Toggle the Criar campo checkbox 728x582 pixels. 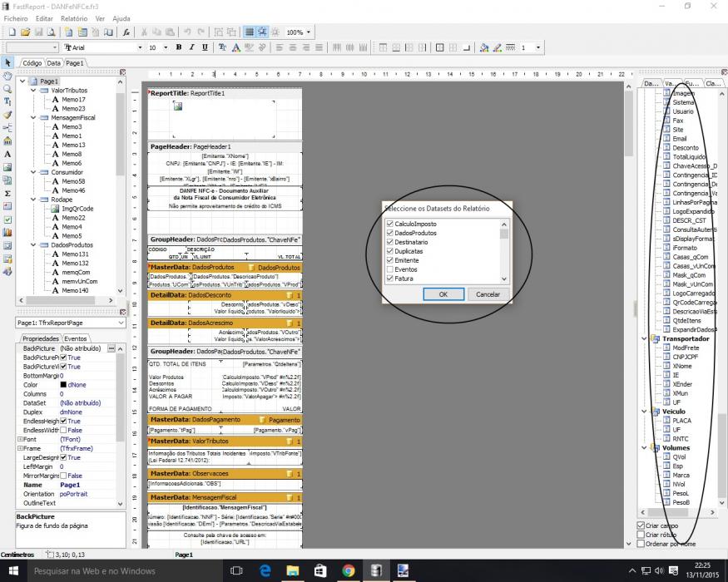pos(641,525)
